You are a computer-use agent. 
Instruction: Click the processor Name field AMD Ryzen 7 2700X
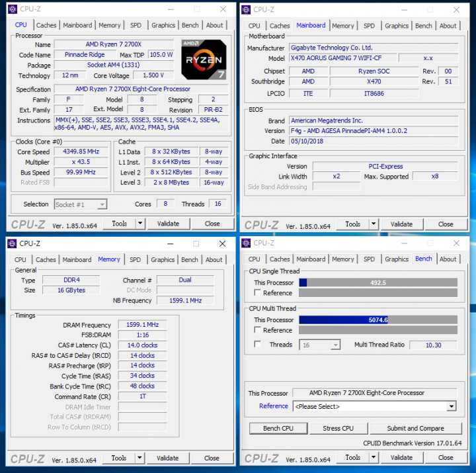114,44
